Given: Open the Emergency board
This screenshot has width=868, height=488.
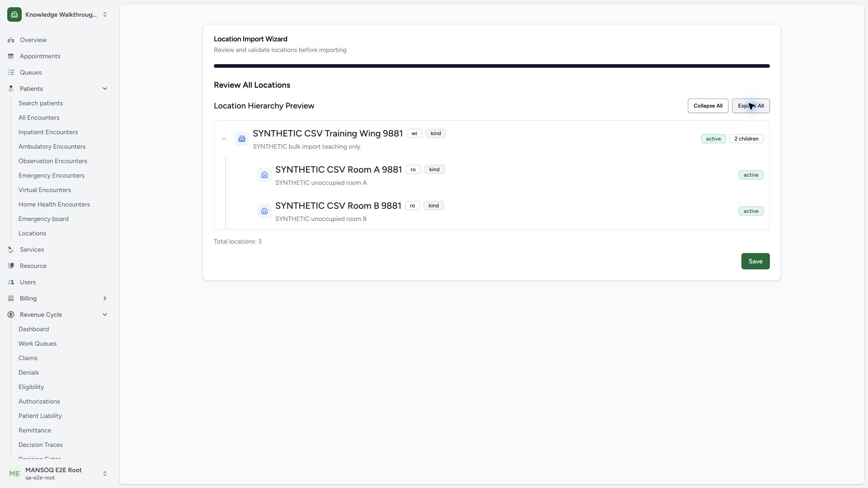Looking at the screenshot, I should 43,219.
